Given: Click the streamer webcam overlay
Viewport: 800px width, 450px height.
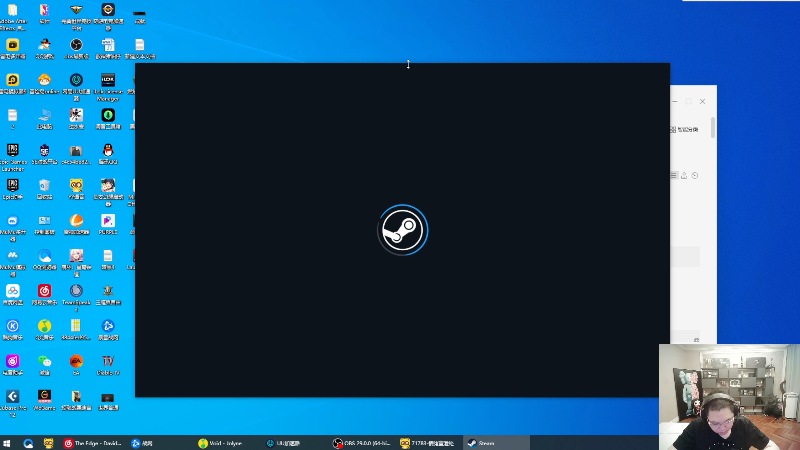Looking at the screenshot, I should click(729, 396).
